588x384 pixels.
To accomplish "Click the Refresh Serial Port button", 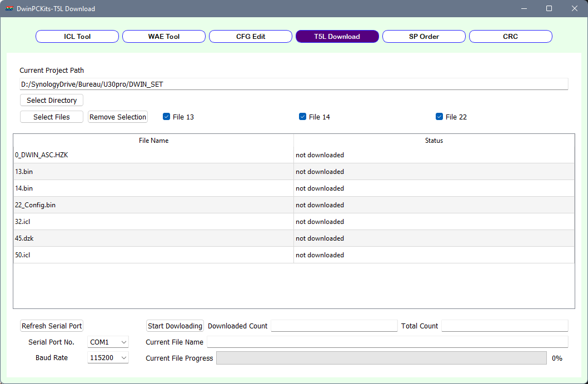I will pos(51,326).
